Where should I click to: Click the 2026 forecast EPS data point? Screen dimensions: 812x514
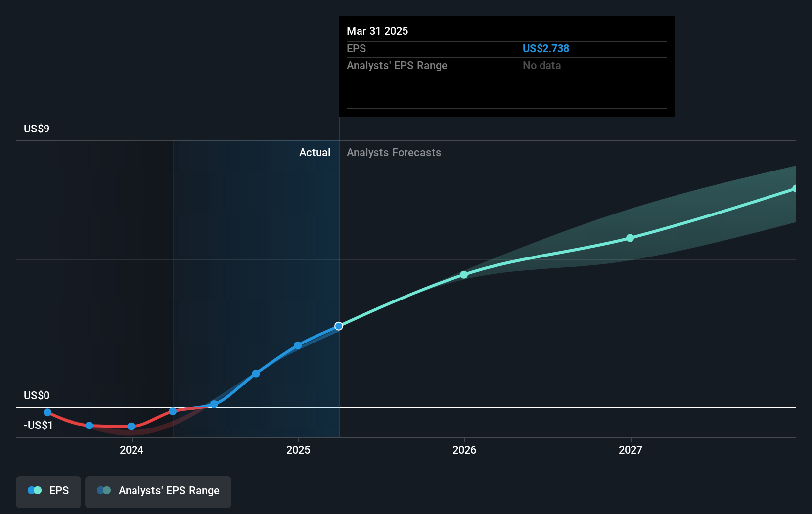[x=464, y=275]
